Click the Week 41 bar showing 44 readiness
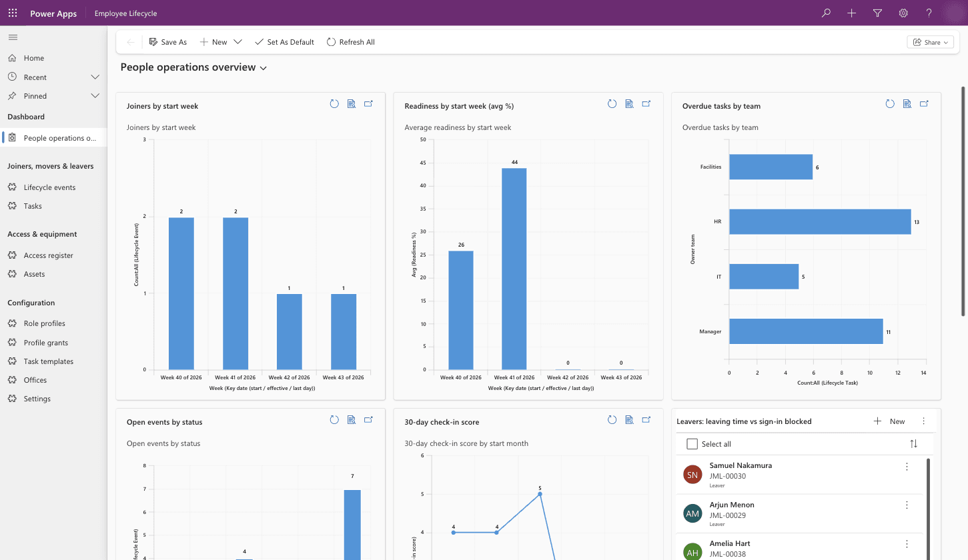 coord(514,269)
